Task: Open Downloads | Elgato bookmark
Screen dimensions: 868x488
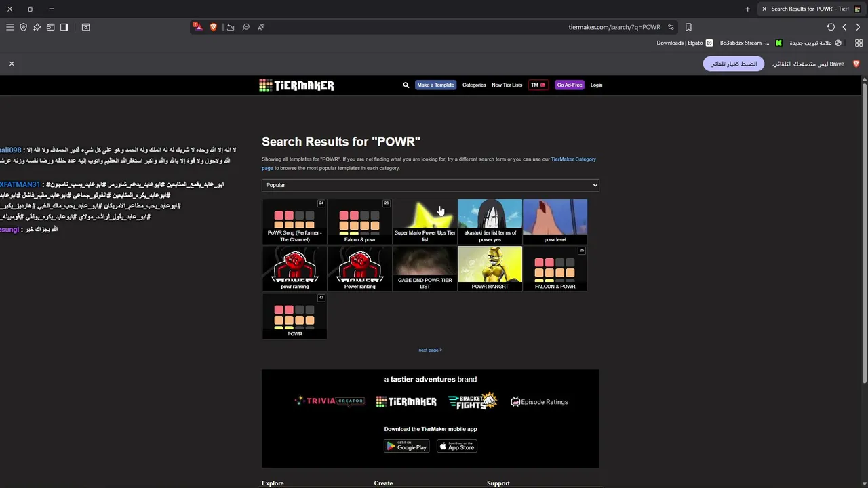Action: [x=684, y=43]
